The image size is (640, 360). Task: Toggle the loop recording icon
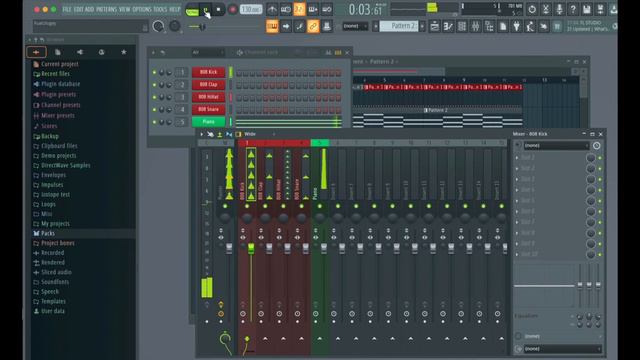tap(327, 9)
